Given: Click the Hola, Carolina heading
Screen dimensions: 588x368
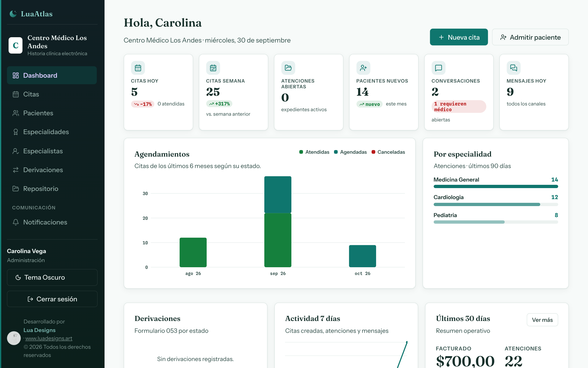Looking at the screenshot, I should [163, 23].
